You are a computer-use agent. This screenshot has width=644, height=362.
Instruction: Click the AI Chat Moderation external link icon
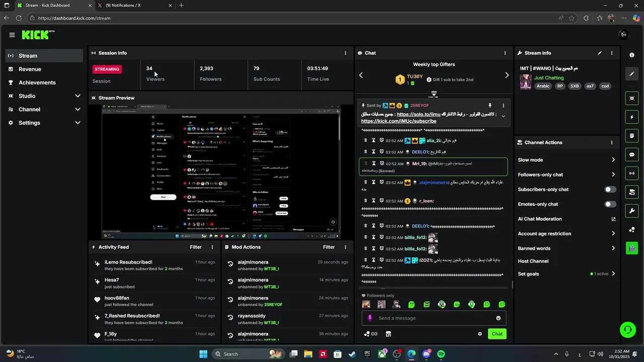(613, 219)
